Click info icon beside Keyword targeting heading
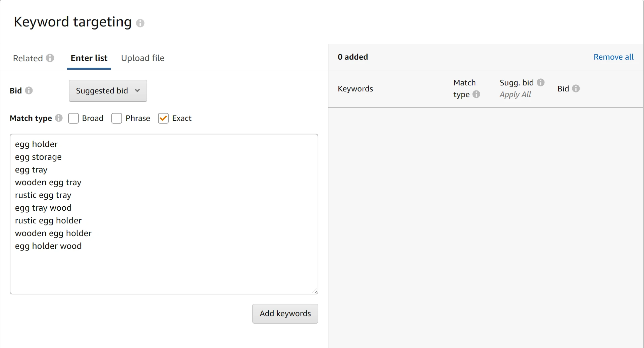The width and height of the screenshot is (644, 348). coord(140,23)
